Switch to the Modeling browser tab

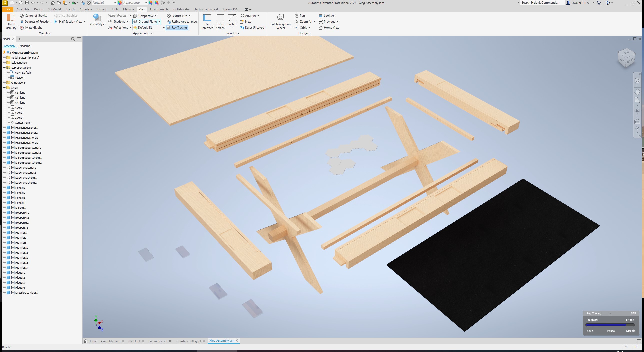point(25,46)
